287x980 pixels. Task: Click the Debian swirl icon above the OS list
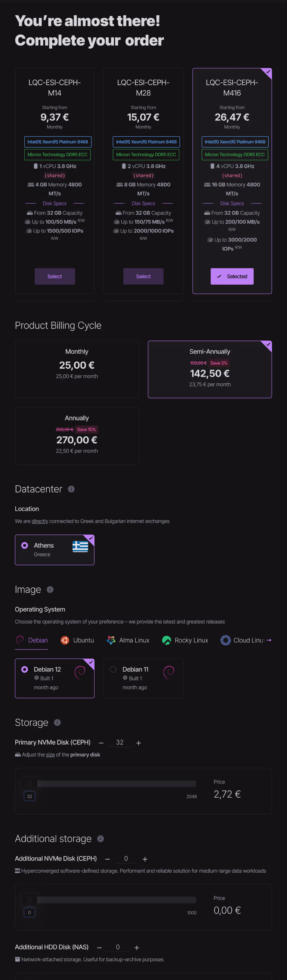21,640
